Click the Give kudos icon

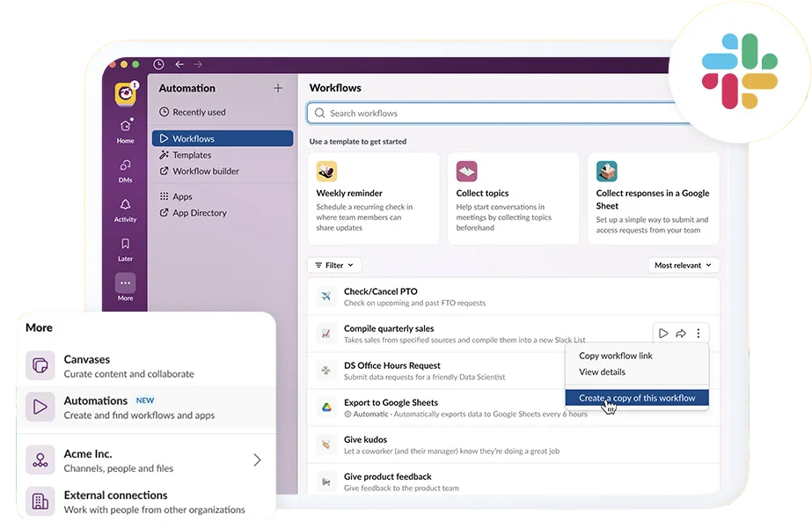click(326, 445)
